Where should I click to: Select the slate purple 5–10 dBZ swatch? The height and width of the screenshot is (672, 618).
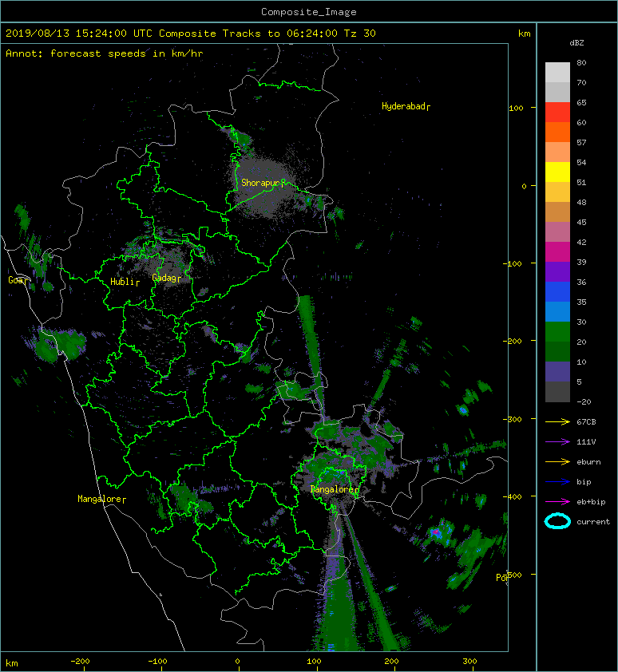point(557,372)
